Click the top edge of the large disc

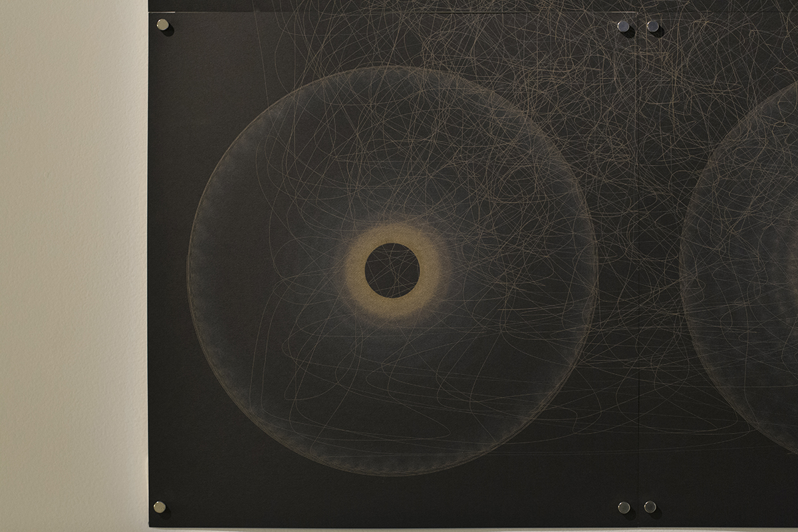pos(392,67)
